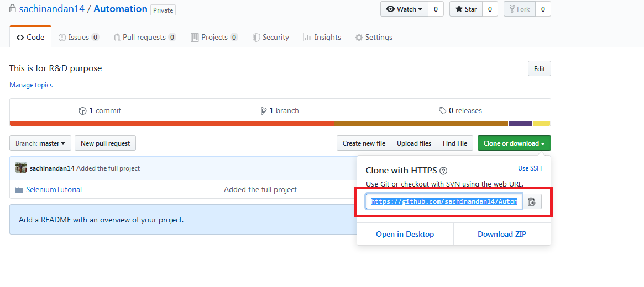Click the Private label badge
The width and height of the screenshot is (644, 287).
click(163, 10)
